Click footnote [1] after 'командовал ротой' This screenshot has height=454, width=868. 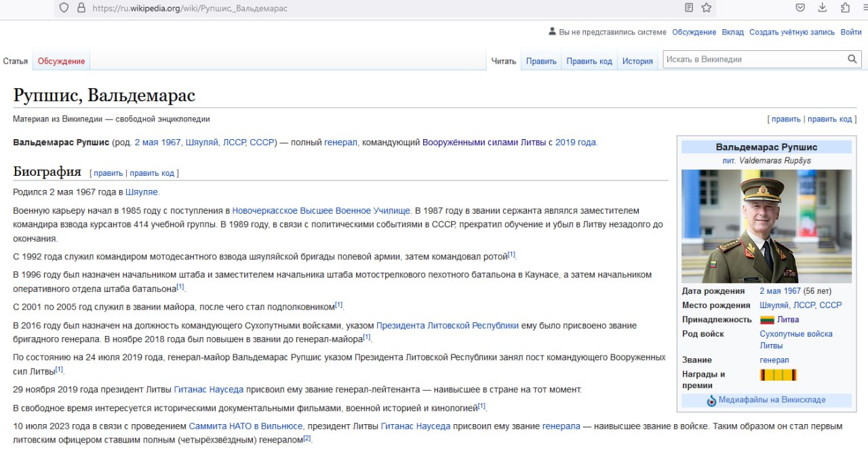[x=512, y=254]
